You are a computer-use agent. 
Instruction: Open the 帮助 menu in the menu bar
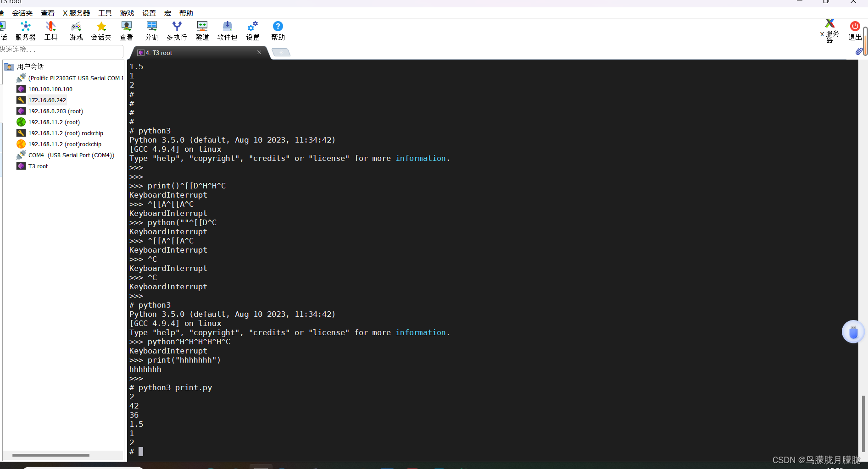coord(186,13)
